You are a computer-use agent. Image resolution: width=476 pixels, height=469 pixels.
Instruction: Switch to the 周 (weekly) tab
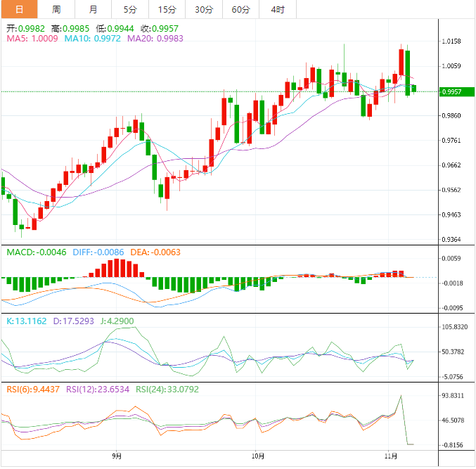56,9
